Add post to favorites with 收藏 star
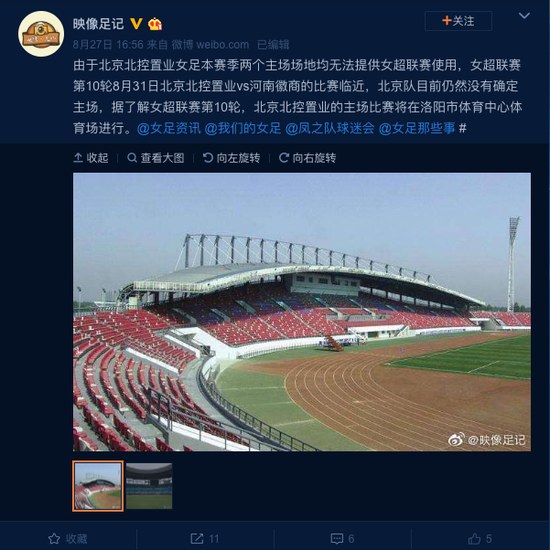 pyautogui.click(x=68, y=538)
